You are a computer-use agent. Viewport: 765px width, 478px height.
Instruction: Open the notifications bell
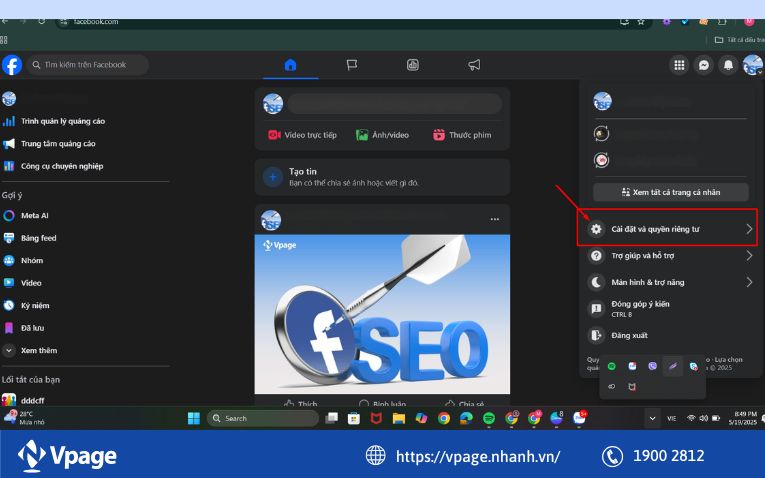728,65
